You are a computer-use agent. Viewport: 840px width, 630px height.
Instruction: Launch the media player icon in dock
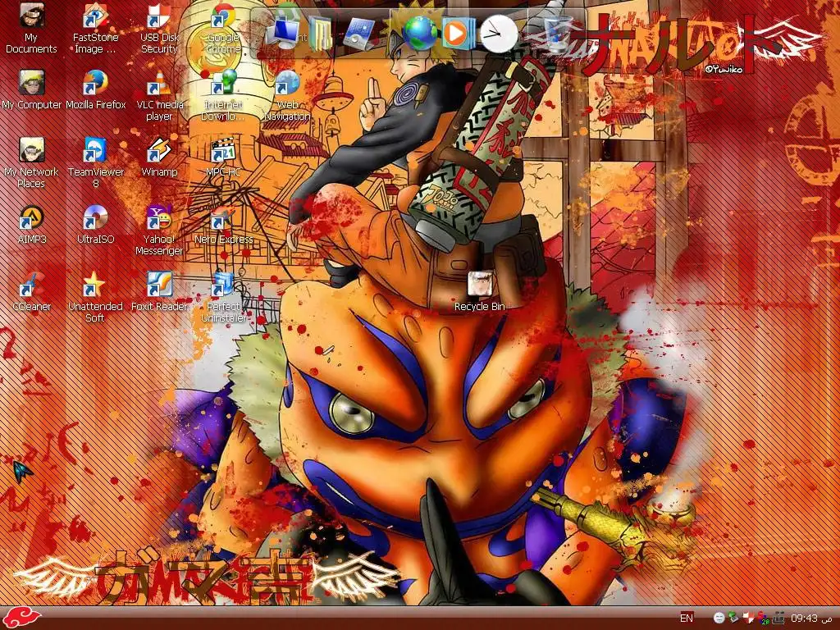458,33
